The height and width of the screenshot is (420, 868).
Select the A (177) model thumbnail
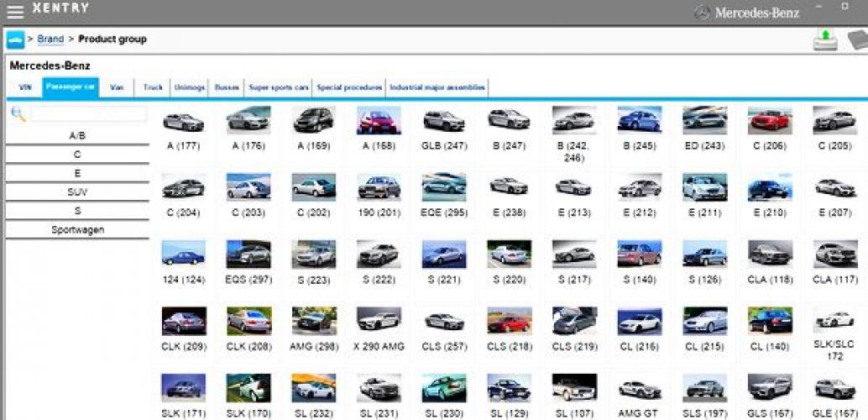pos(183,121)
